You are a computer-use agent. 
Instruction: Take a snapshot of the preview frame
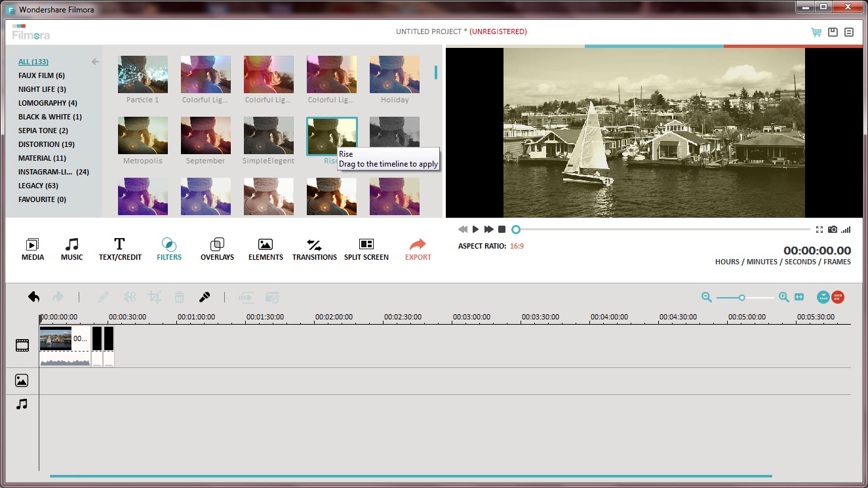tap(833, 229)
